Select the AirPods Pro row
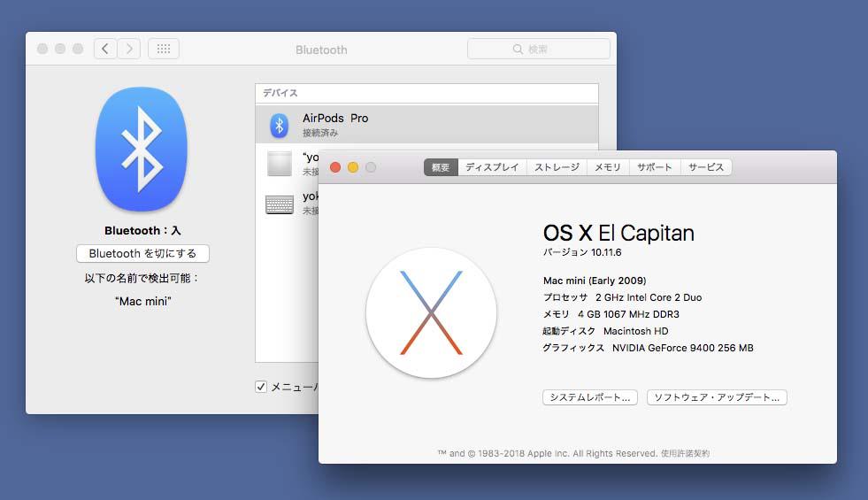The width and height of the screenshot is (868, 500). tap(426, 125)
